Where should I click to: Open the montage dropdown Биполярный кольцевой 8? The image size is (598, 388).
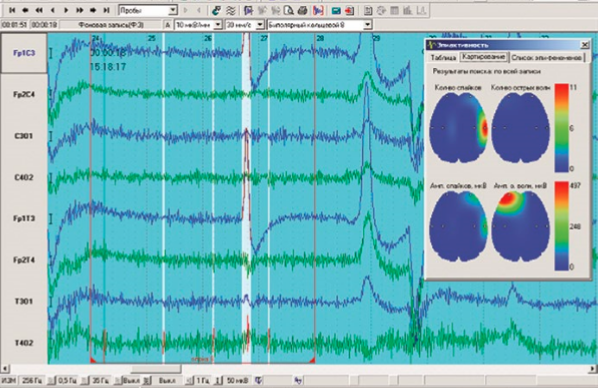tap(367, 25)
